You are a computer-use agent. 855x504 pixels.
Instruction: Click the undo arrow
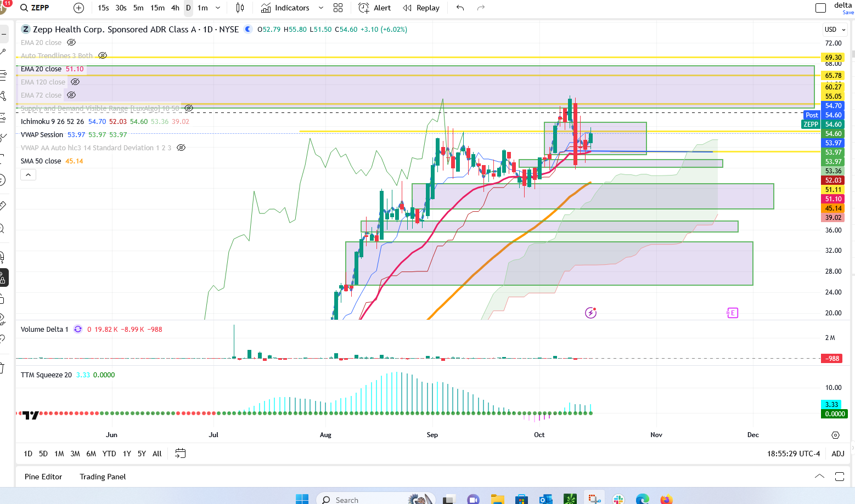460,8
